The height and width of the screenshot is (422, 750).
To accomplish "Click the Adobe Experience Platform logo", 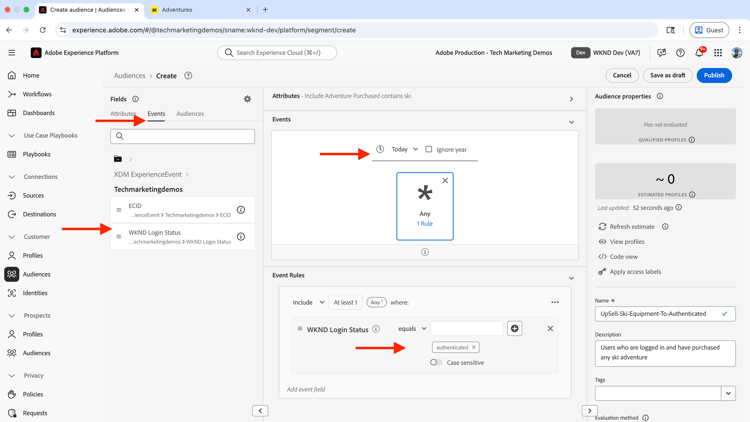I will (x=36, y=53).
